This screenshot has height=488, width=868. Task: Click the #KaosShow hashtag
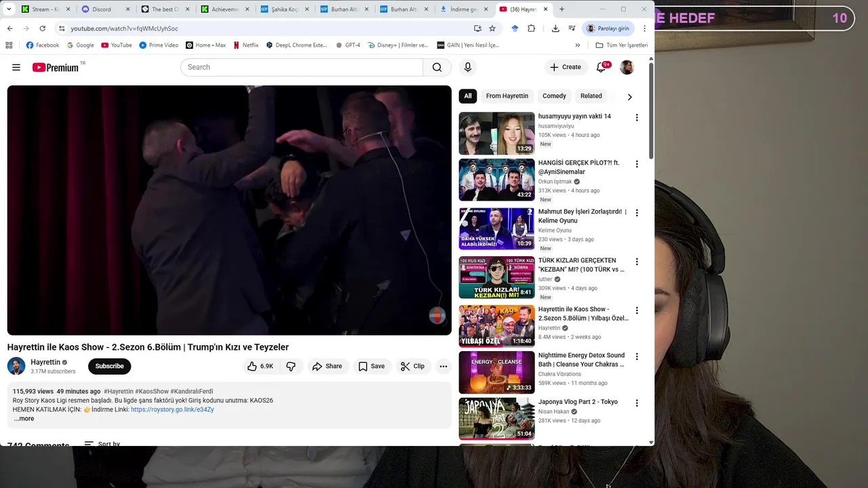pyautogui.click(x=152, y=391)
